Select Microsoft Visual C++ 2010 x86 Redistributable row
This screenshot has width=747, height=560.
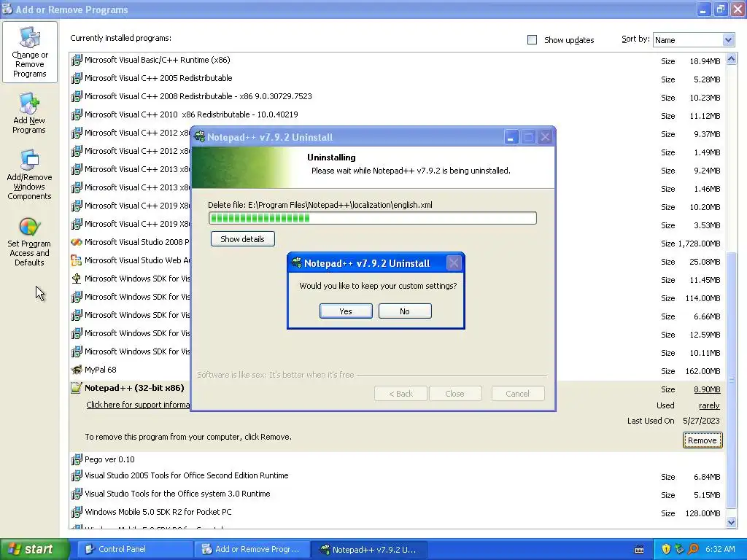(397, 114)
